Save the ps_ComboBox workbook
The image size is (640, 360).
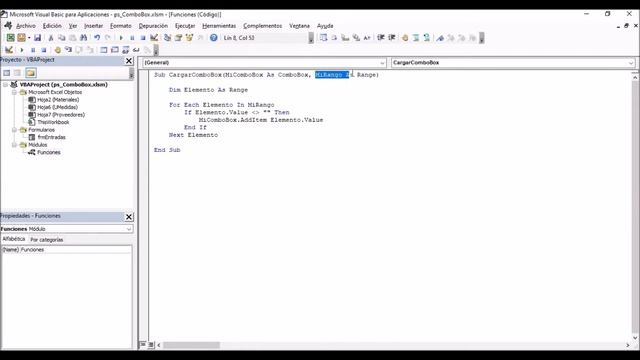(x=38, y=38)
